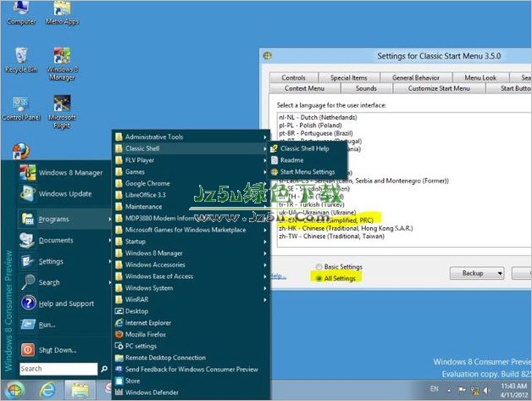Open the Readme submenu item
This screenshot has width=532, height=401.
click(x=308, y=160)
